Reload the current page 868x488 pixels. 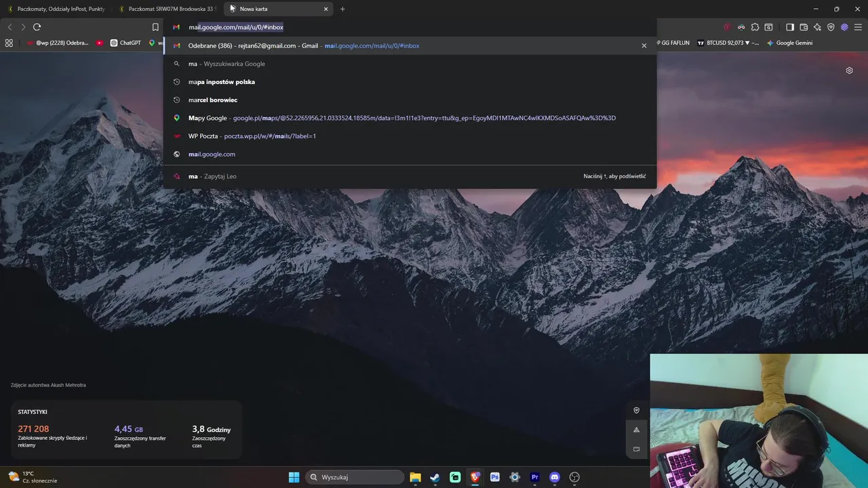tap(37, 27)
